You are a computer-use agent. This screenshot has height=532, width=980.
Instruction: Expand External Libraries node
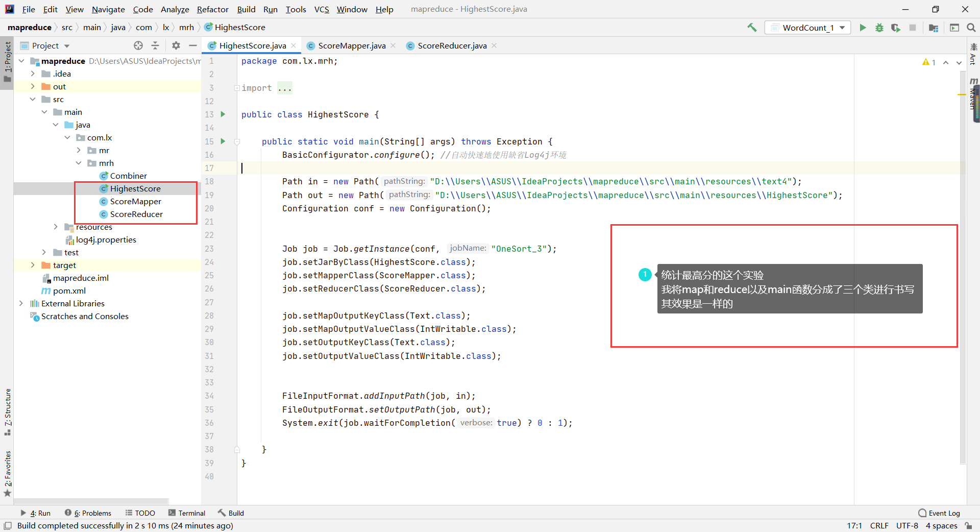pos(21,303)
